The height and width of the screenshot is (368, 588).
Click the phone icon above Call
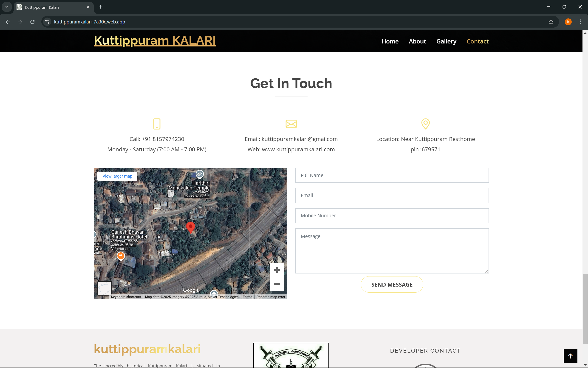pyautogui.click(x=157, y=124)
